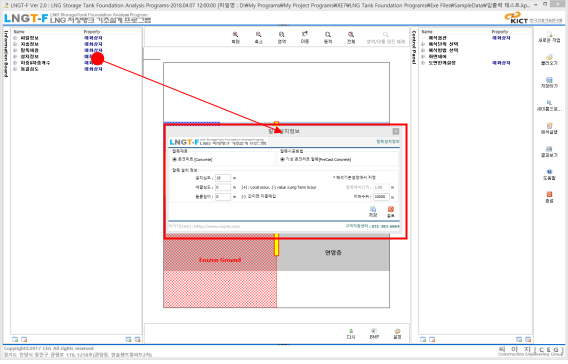The image size is (568, 364).
Task: Click the 새로운 작업 new job icon
Action: 549,37
